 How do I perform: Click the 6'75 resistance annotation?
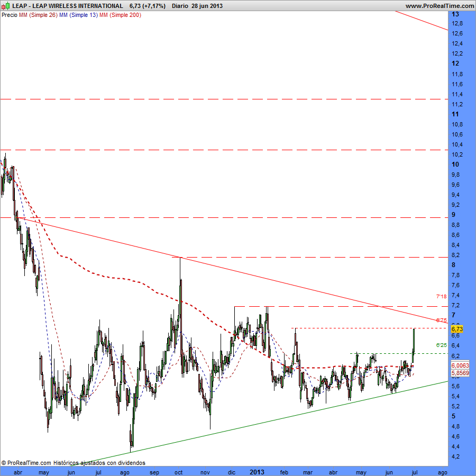click(442, 321)
